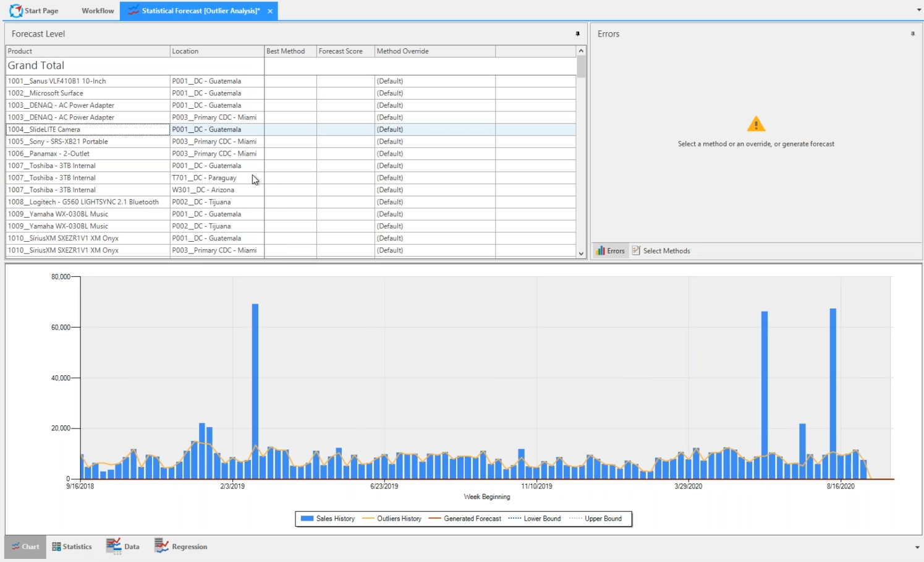Select the Grand Total row
The width and height of the screenshot is (924, 562).
click(x=290, y=66)
